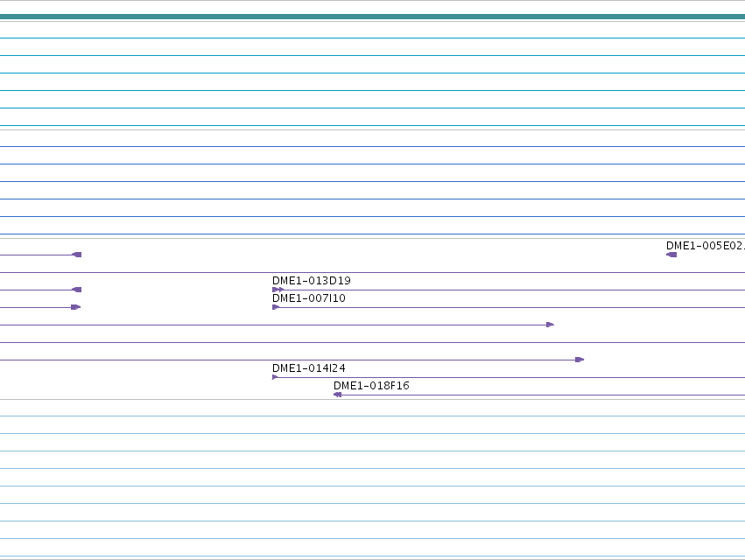The height and width of the screenshot is (560, 745).
Task: Click the arrowhead starting the DME1-014I24 feature
Action: (x=275, y=377)
